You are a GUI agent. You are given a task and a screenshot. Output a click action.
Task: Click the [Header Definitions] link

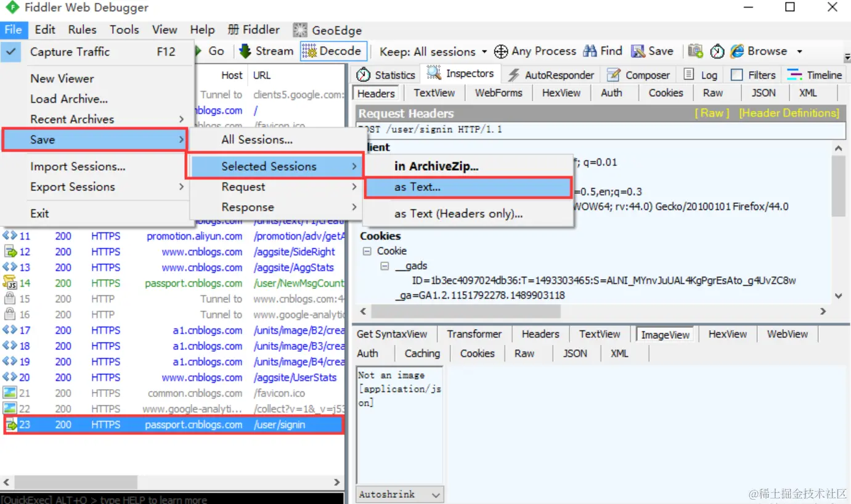(x=789, y=113)
